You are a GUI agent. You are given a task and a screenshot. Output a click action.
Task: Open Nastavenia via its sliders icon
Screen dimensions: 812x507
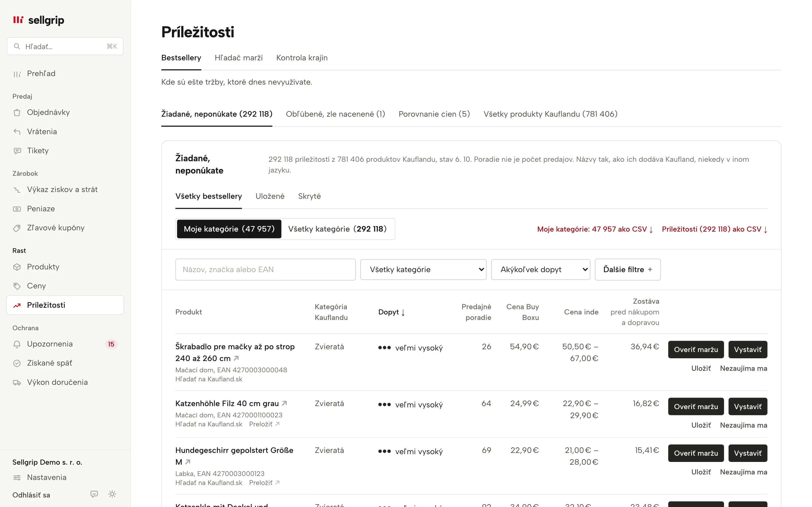(17, 477)
